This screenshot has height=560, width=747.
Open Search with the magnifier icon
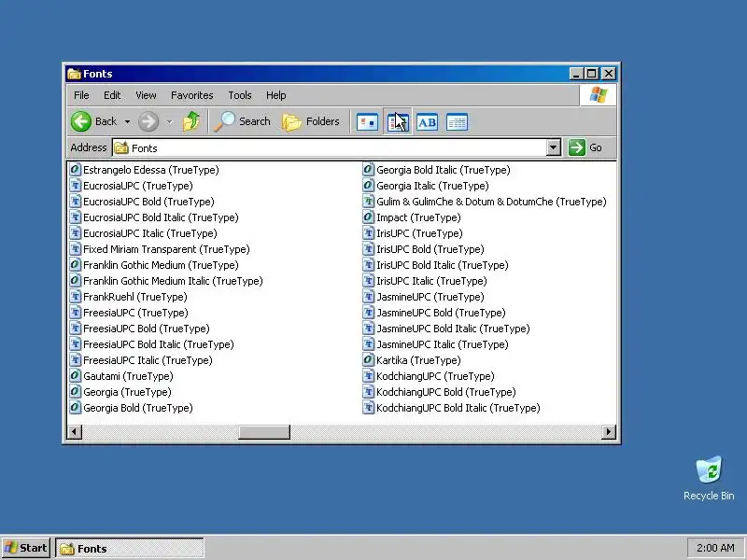pos(224,121)
